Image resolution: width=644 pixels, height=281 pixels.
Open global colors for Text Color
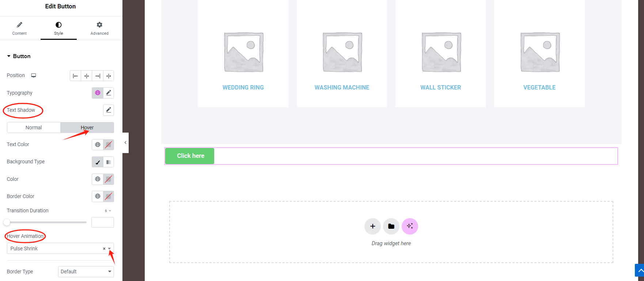click(98, 145)
